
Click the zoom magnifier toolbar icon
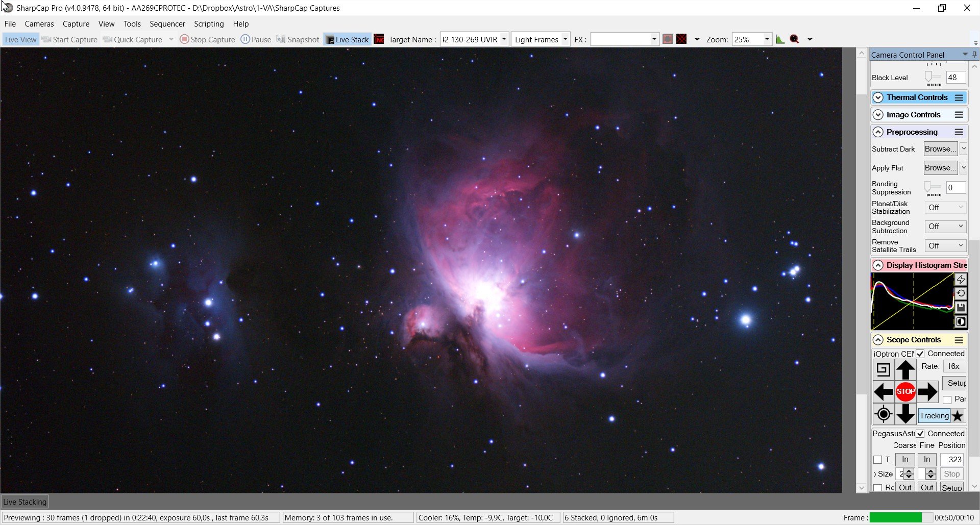(794, 39)
